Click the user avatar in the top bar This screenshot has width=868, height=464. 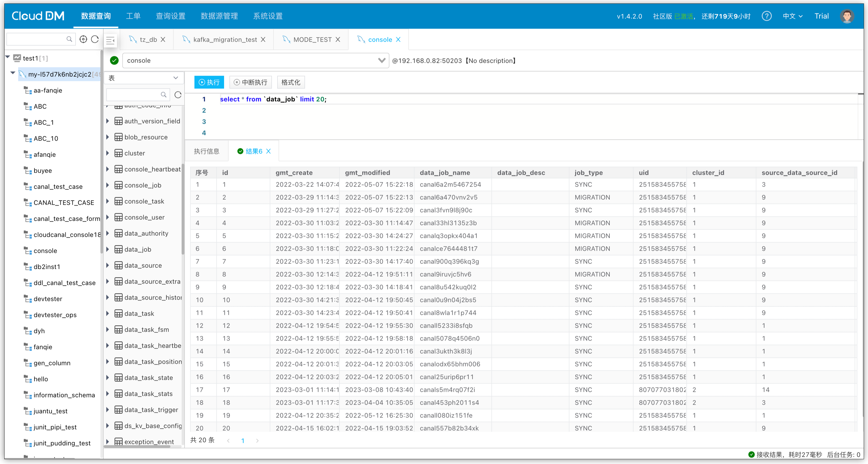[x=847, y=16]
